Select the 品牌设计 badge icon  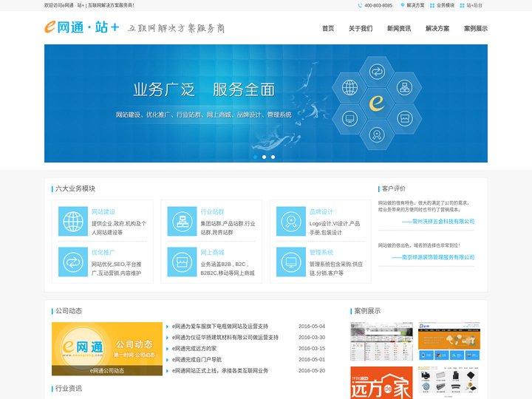291,221
